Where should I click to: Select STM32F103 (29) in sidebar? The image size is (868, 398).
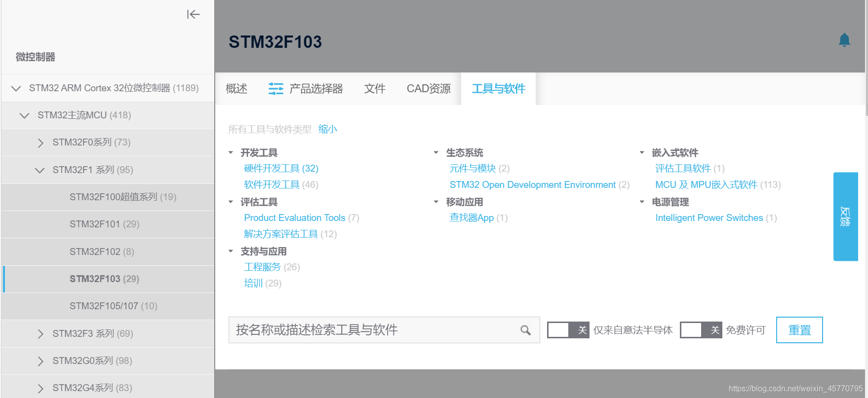(x=108, y=279)
